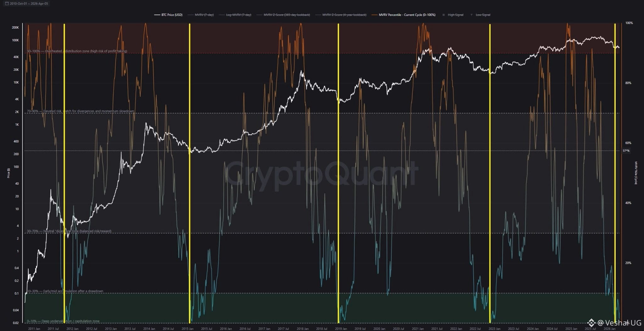Click the 200K price axis label

pyautogui.click(x=15, y=28)
